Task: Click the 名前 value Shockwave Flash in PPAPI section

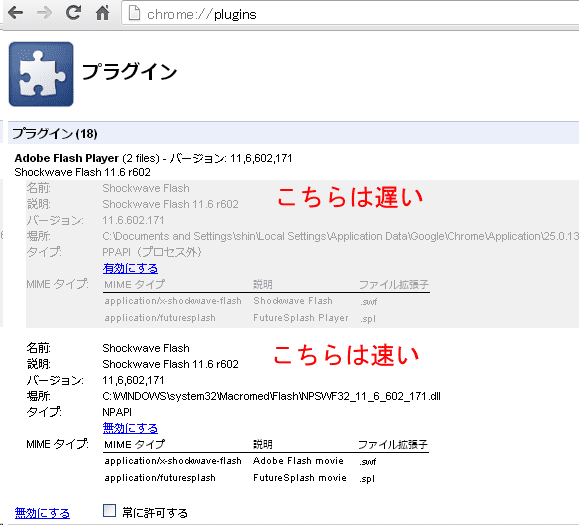Action: [x=146, y=188]
